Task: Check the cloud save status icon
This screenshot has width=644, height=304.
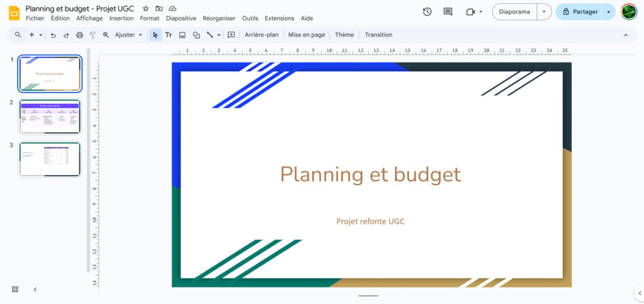Action: [172, 9]
